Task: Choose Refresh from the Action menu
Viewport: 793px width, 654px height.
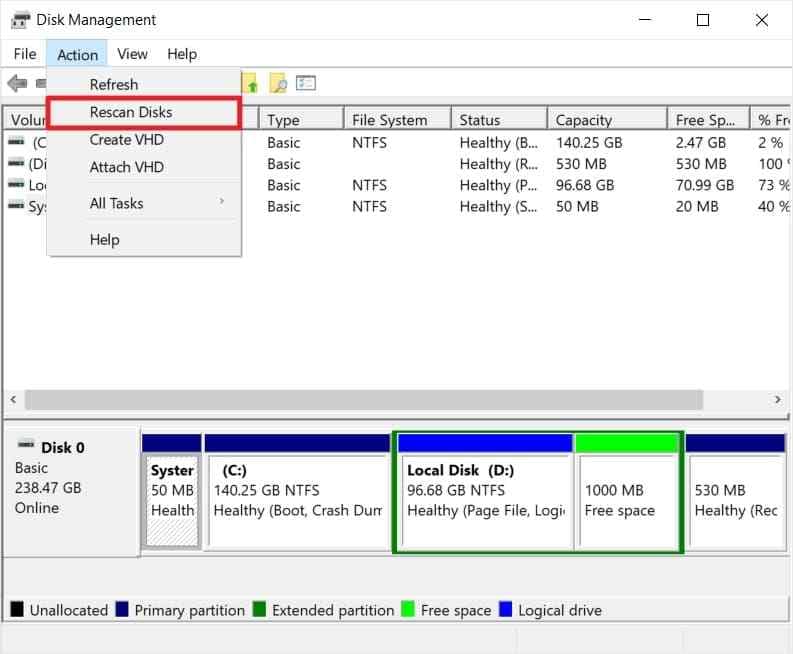Action: 144,84
